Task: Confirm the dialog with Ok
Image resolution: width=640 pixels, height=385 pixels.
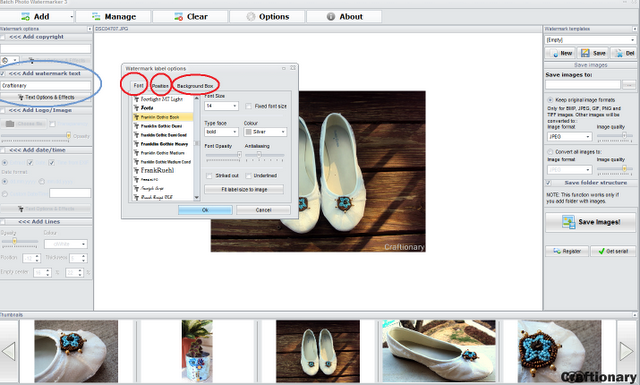Action: pyautogui.click(x=205, y=210)
